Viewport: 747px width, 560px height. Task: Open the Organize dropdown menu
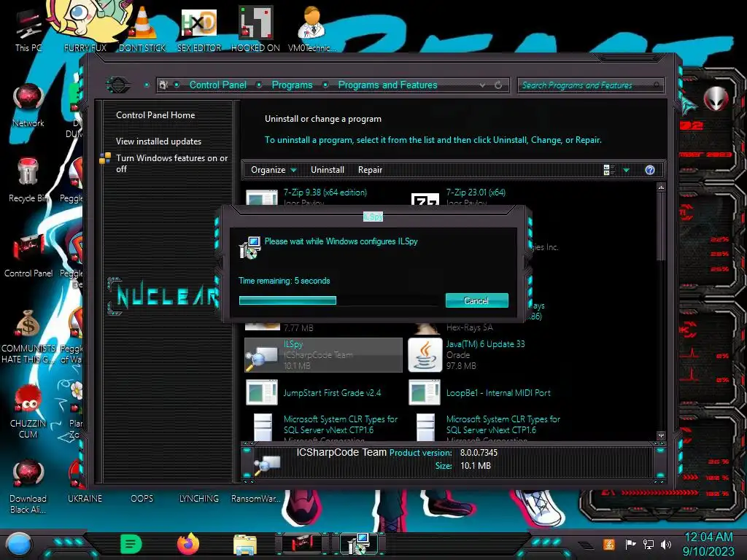(x=274, y=170)
